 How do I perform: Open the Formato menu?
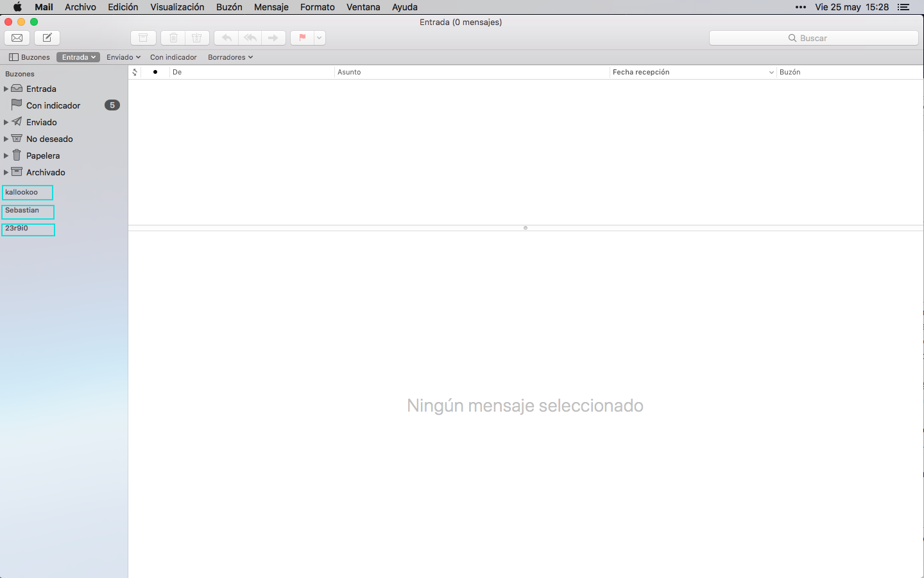[x=318, y=7]
